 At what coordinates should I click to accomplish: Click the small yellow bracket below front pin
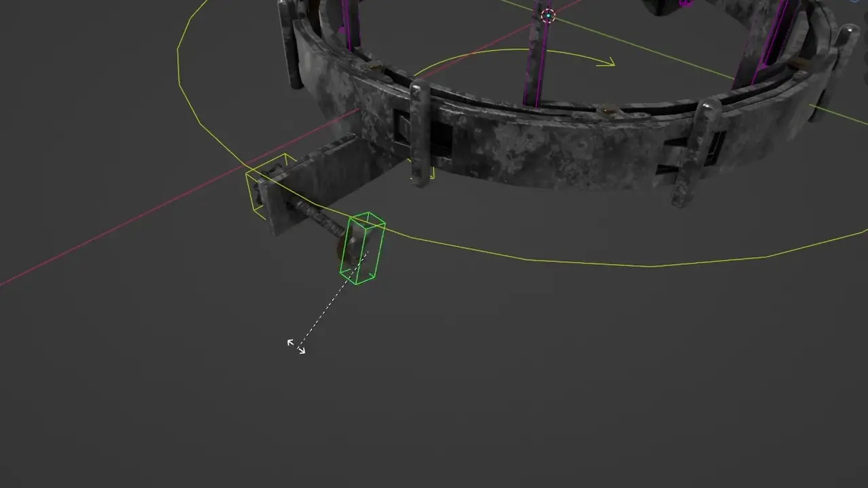[x=431, y=174]
